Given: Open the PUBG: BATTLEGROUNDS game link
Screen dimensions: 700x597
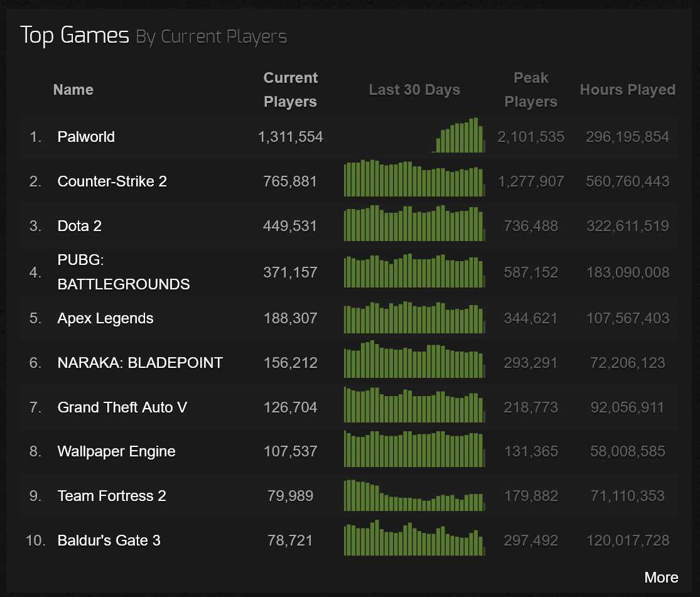Looking at the screenshot, I should click(x=124, y=272).
